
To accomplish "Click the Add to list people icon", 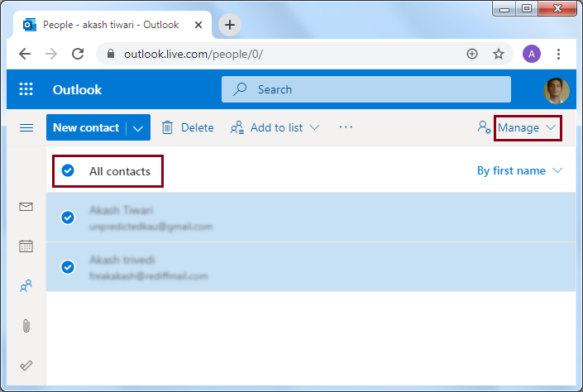I will coord(237,127).
